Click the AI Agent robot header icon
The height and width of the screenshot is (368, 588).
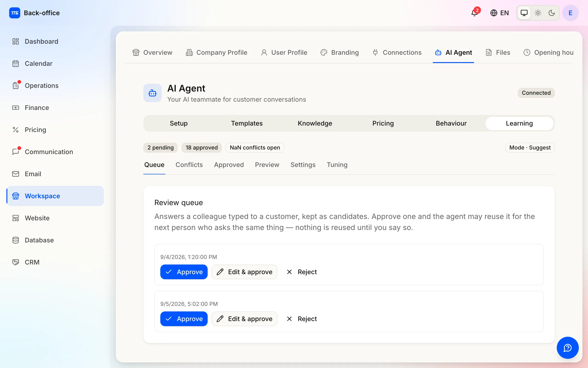click(x=152, y=93)
